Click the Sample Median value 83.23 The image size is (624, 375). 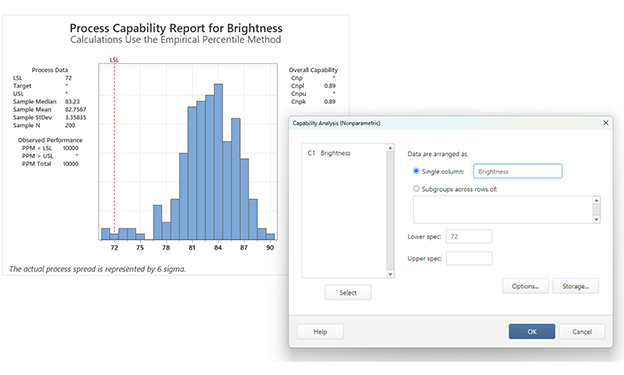[72, 102]
